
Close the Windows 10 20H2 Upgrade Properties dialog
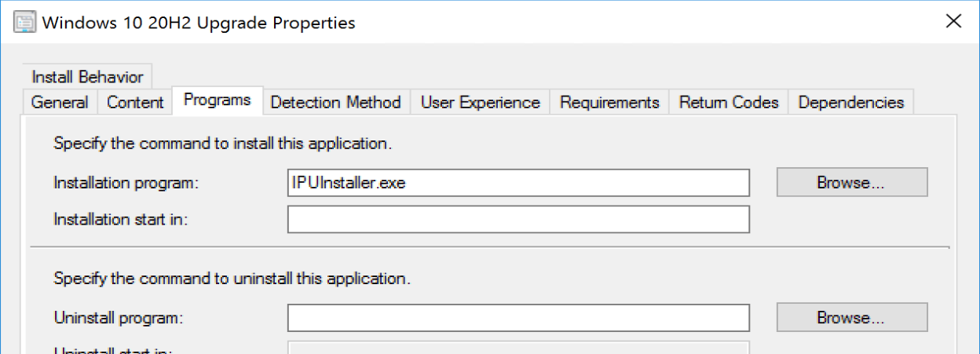953,22
